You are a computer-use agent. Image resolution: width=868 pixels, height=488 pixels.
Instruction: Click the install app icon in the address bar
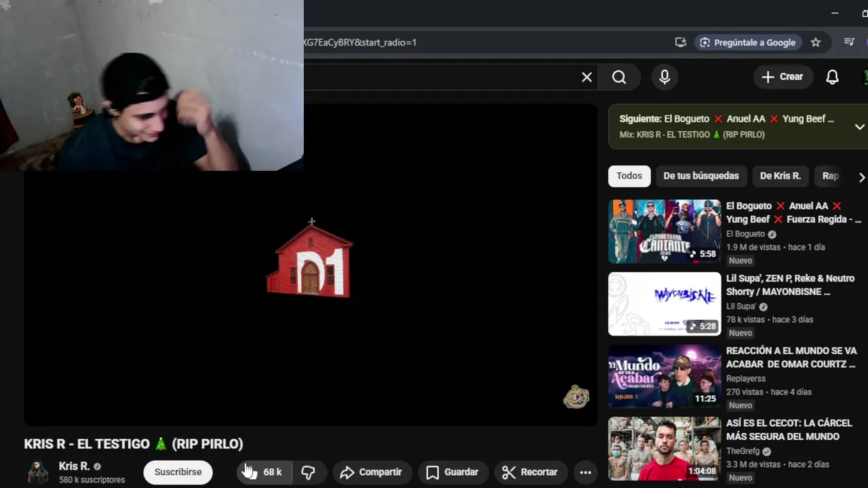(681, 42)
